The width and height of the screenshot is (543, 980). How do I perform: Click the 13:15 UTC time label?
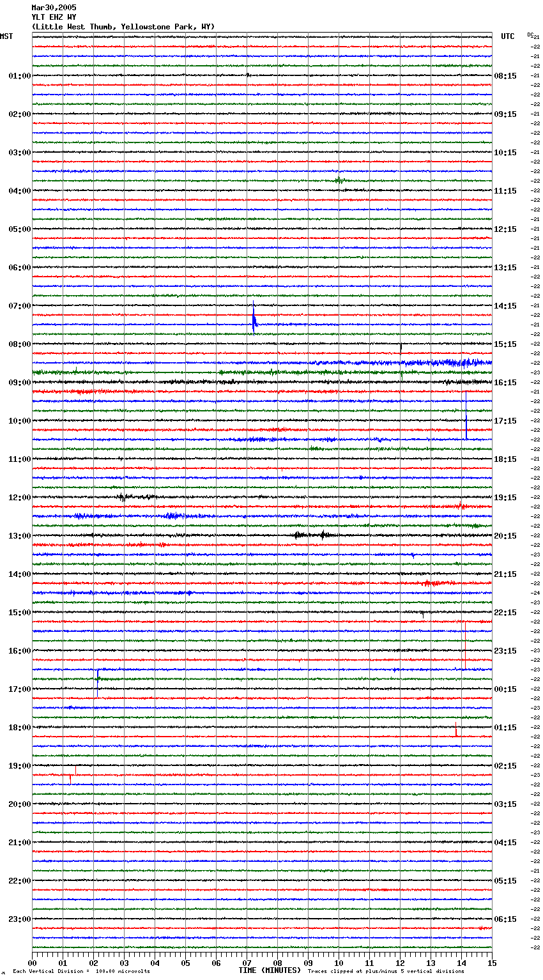[505, 268]
